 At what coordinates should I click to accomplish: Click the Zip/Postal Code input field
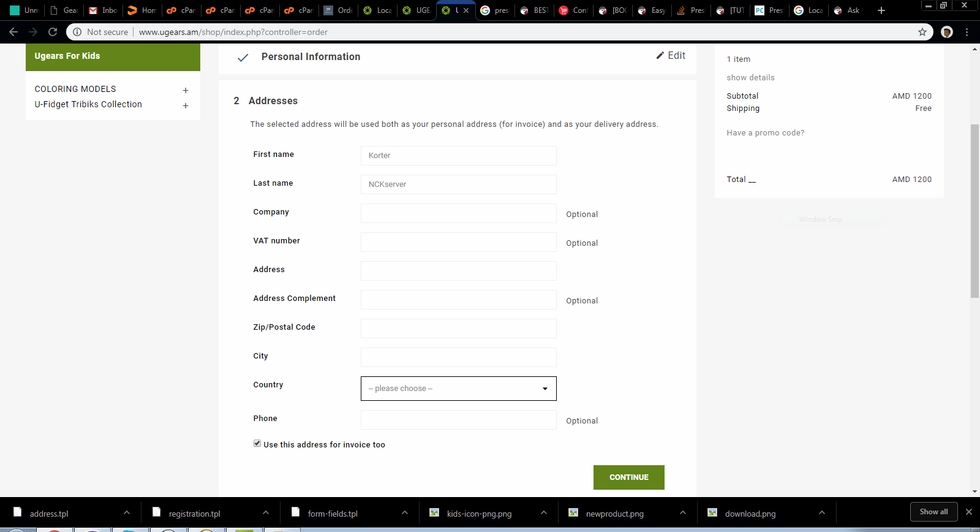[x=458, y=329]
